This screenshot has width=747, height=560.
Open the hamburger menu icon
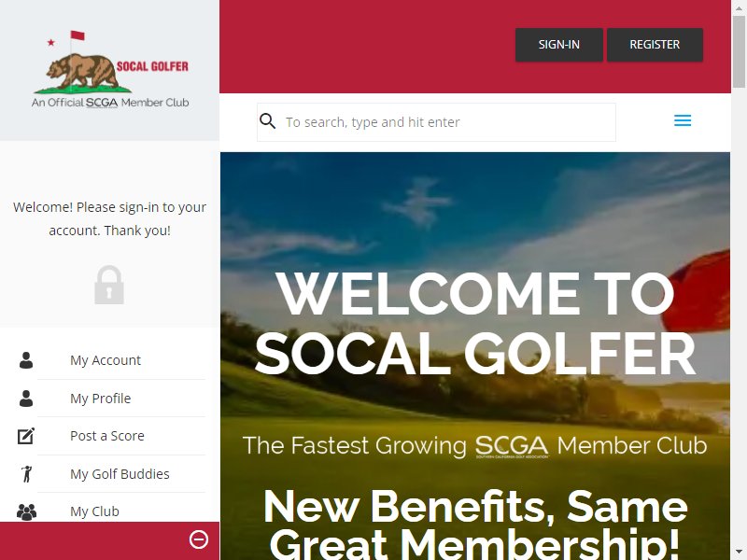point(683,120)
